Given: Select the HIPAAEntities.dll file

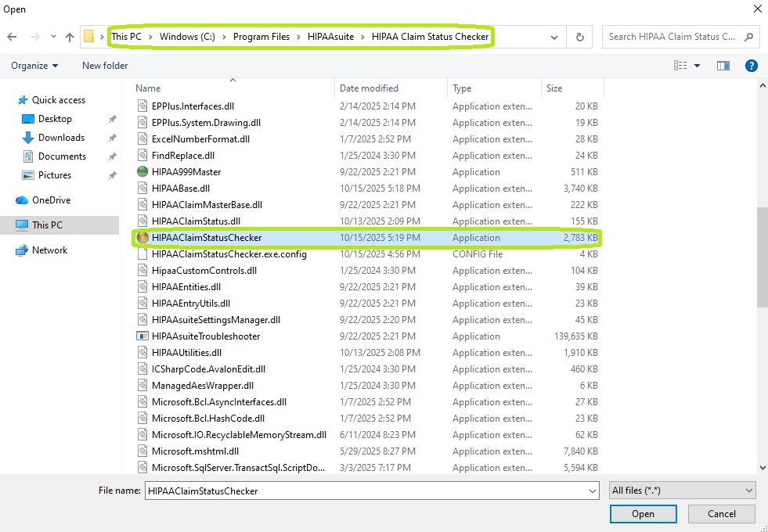Looking at the screenshot, I should point(186,287).
